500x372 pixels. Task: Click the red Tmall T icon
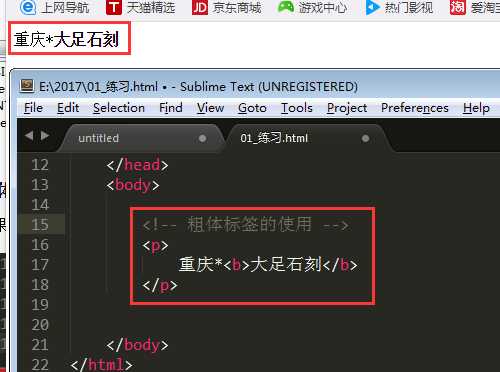[x=114, y=7]
